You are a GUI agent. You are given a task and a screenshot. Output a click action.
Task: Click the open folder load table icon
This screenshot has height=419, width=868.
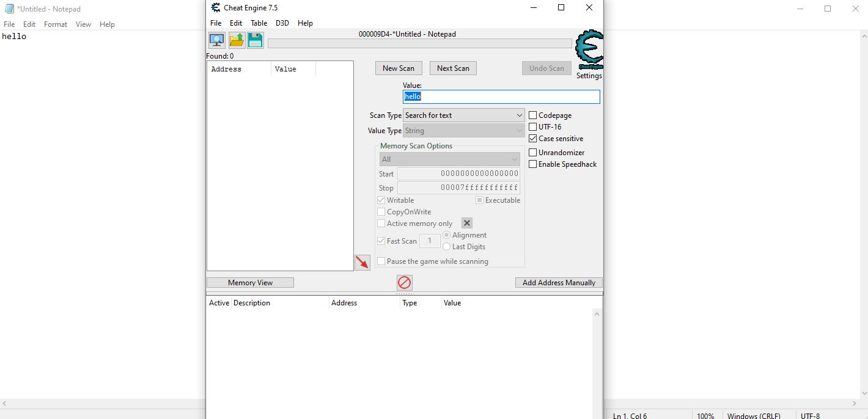(x=237, y=40)
